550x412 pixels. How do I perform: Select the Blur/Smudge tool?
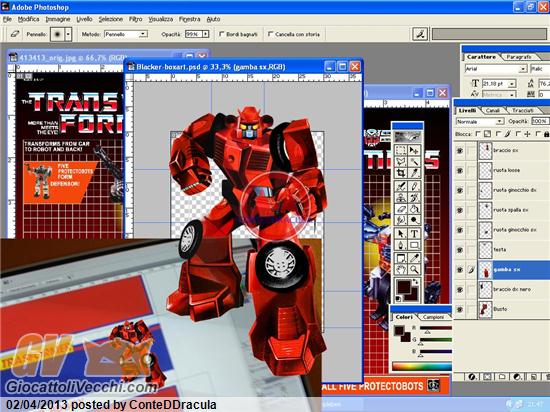pos(401,220)
